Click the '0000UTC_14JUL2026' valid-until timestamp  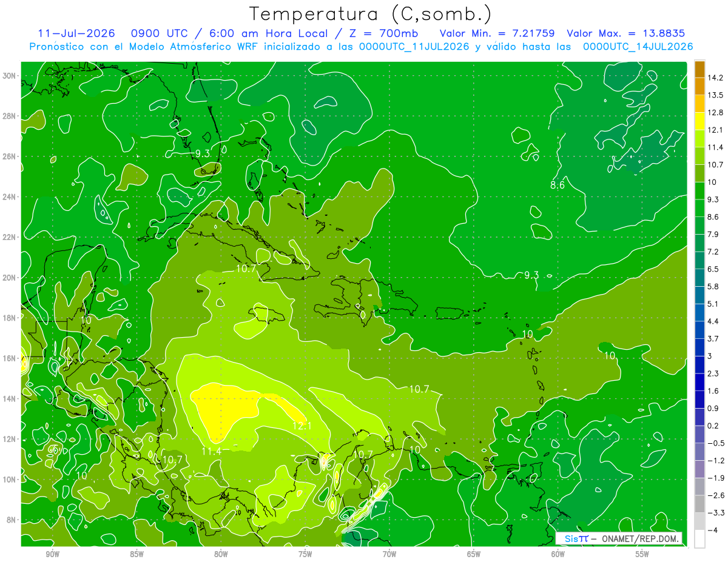point(638,47)
